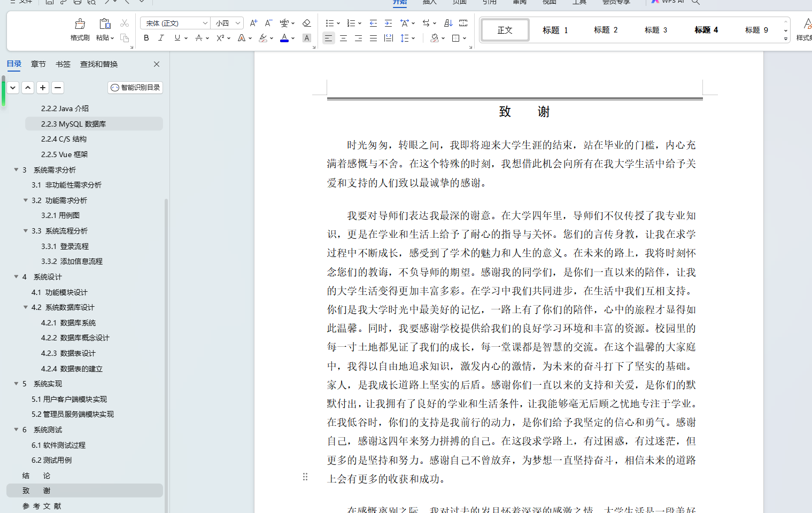Click the 智能识别目录 button
Viewport: 812px width, 513px height.
[x=135, y=87]
